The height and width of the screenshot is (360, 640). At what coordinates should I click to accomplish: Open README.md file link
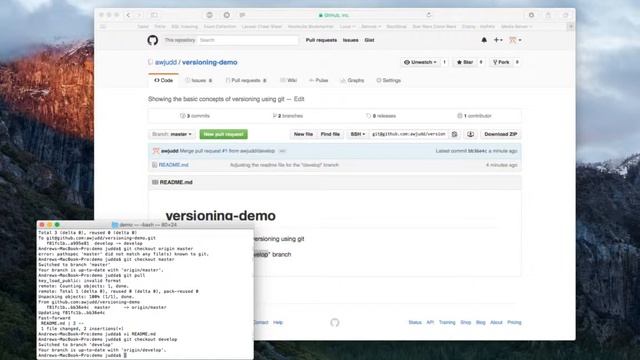click(173, 165)
